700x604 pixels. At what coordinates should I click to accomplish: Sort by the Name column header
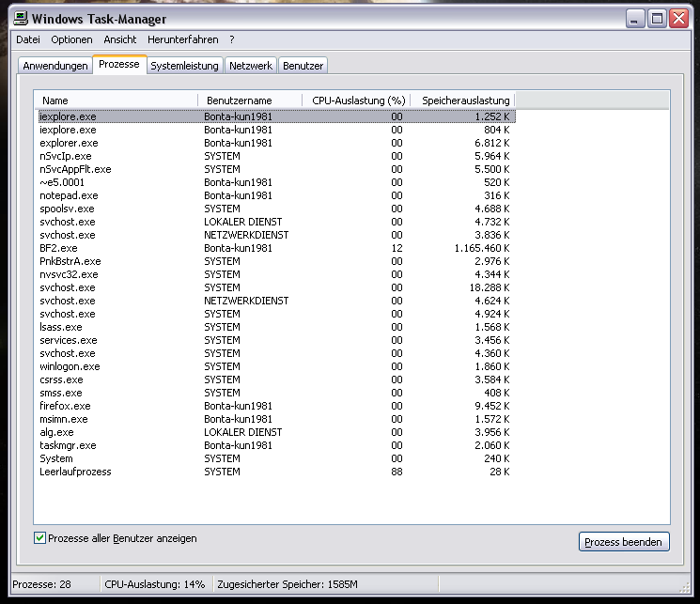117,101
